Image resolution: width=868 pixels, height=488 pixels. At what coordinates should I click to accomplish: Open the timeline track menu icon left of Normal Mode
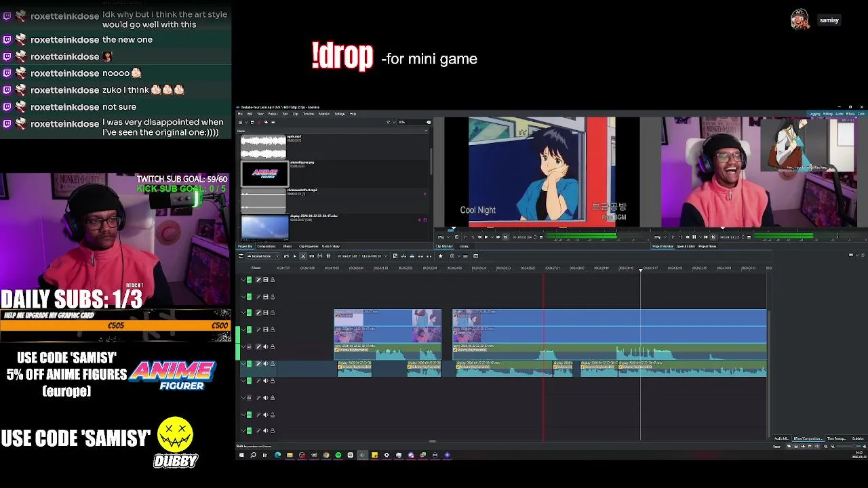241,256
